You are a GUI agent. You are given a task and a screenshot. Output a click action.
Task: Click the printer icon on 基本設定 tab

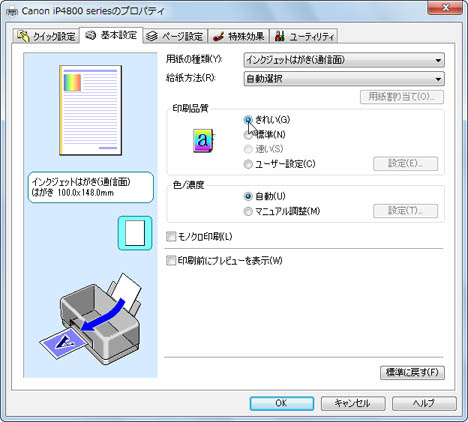click(90, 35)
